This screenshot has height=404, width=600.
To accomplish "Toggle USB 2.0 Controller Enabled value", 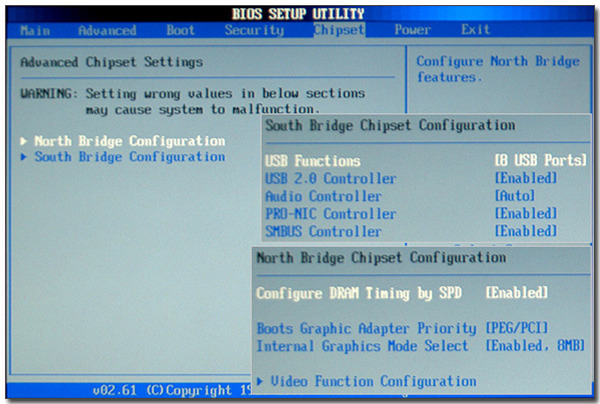I will click(526, 178).
